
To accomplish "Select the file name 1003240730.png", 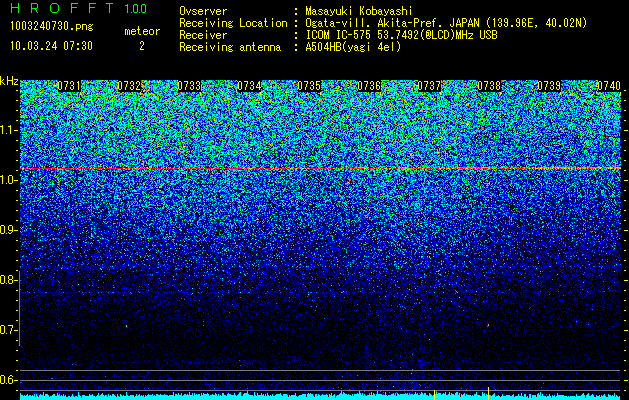I will [52, 26].
